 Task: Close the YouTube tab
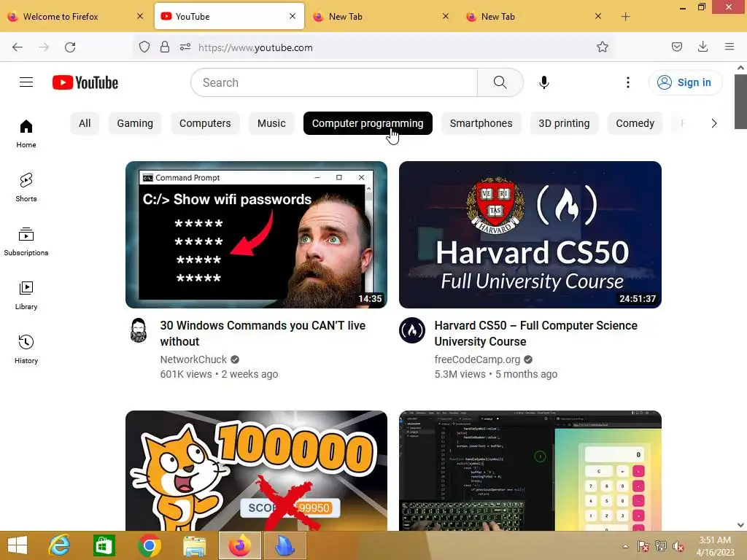293,16
